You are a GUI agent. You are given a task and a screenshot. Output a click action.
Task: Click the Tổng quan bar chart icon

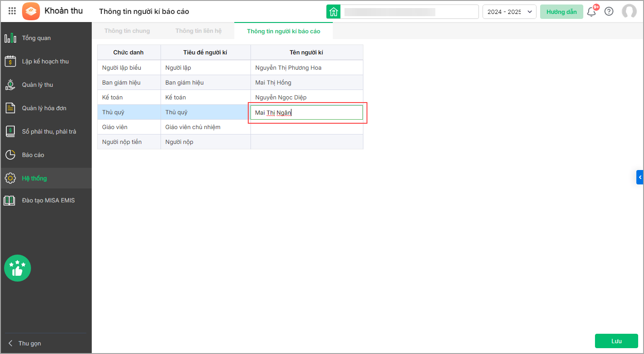pyautogui.click(x=10, y=38)
